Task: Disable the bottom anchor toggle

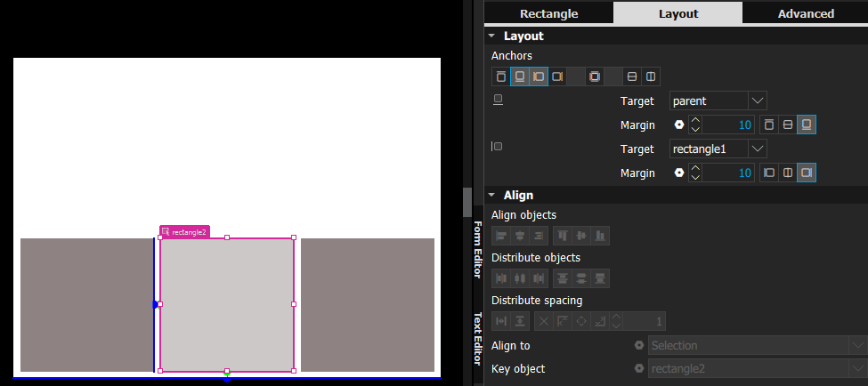Action: tap(519, 76)
